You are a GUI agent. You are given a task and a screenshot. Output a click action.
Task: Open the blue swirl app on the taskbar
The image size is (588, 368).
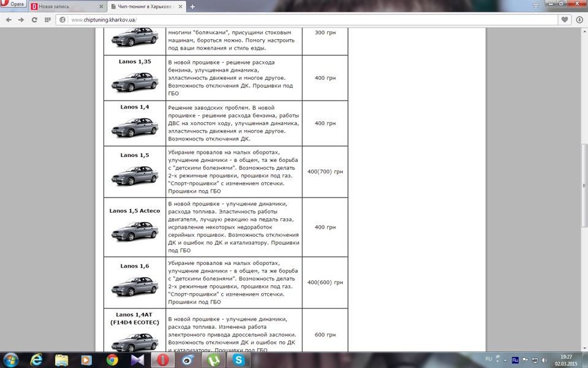pyautogui.click(x=188, y=360)
